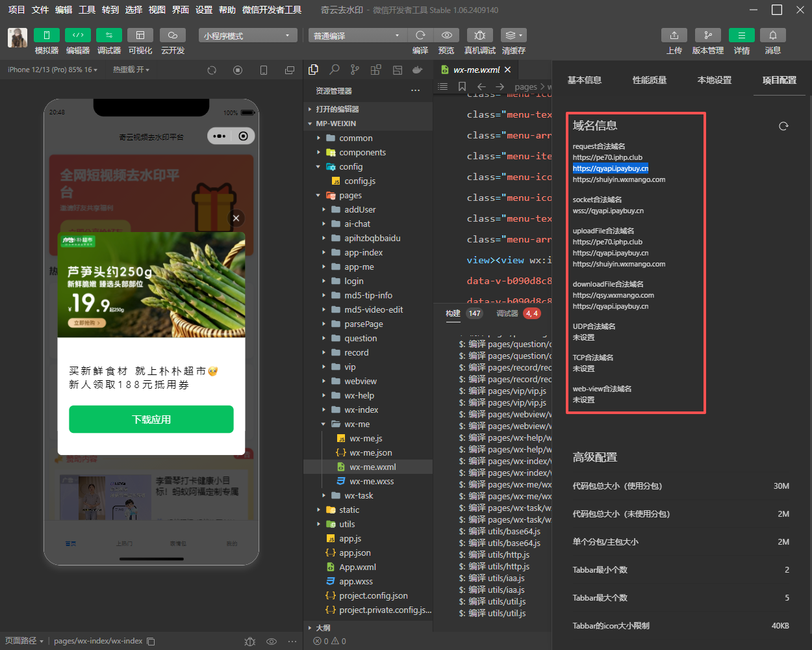Close the asparagus ad popup
Image resolution: width=812 pixels, height=650 pixels.
[x=236, y=218]
